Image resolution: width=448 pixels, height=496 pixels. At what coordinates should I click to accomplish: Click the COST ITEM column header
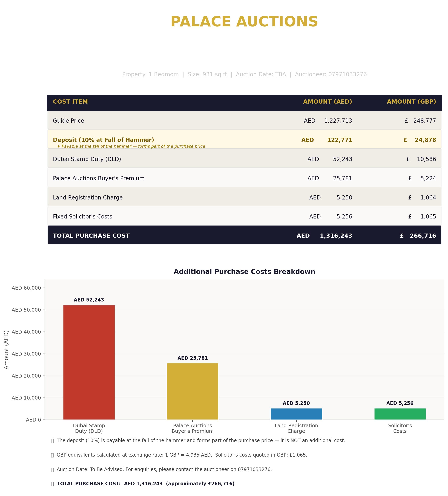(x=70, y=102)
